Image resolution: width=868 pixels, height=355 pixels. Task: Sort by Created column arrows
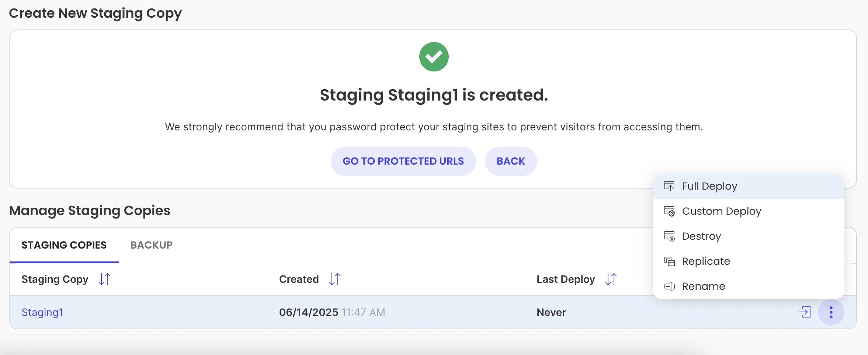point(335,279)
